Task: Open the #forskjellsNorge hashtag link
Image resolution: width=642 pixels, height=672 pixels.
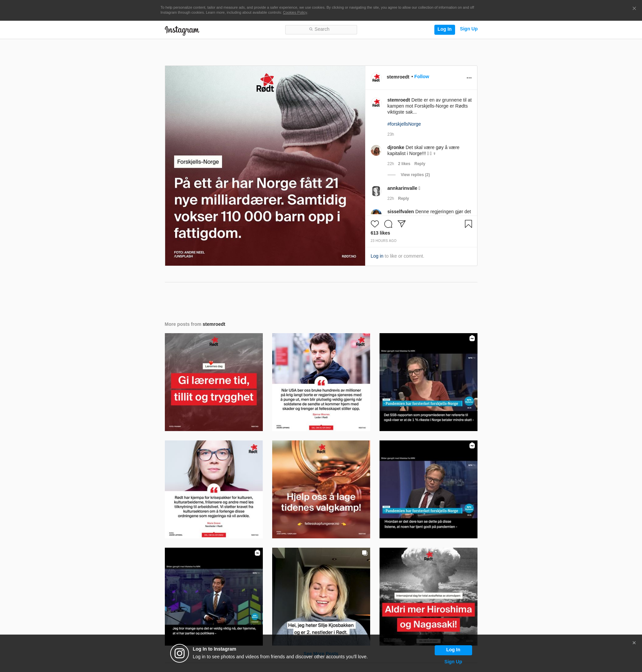Action: coord(404,124)
